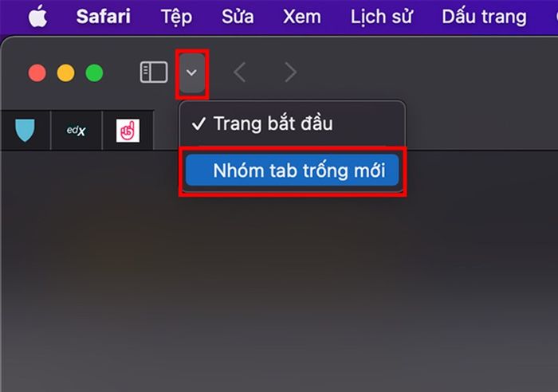Viewport: 558px width, 392px height.
Task: Open the Xem menu
Action: pyautogui.click(x=302, y=17)
